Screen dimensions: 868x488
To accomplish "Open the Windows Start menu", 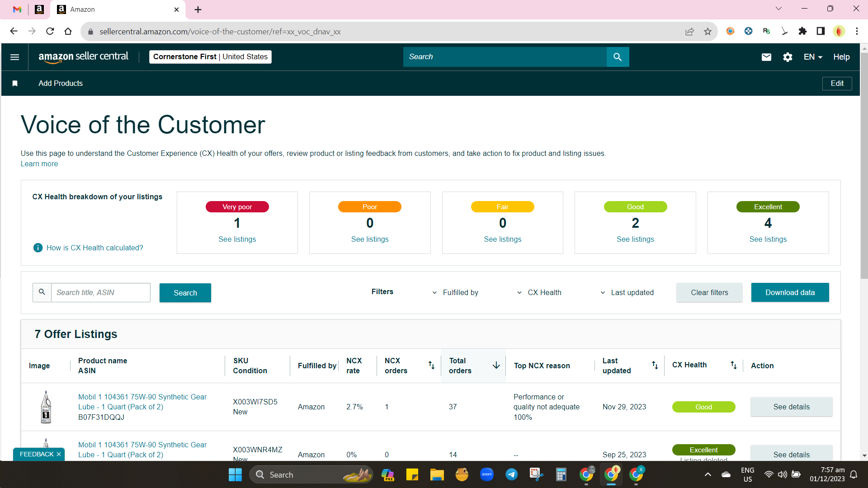I will [235, 474].
